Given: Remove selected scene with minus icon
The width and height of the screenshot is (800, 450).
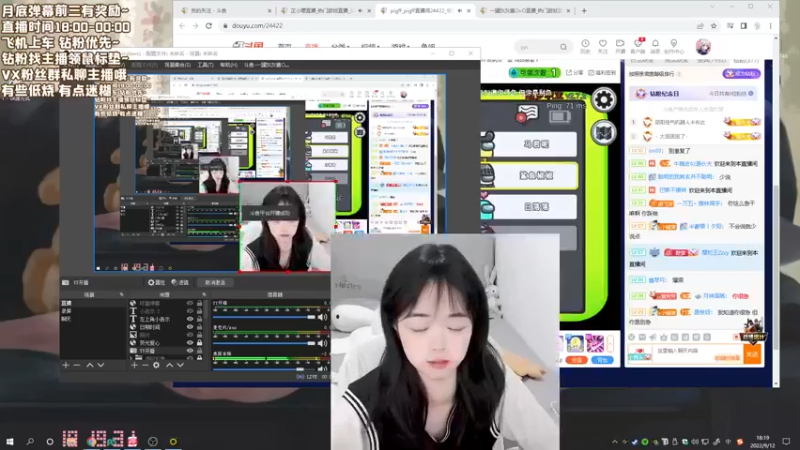Looking at the screenshot, I should (x=77, y=365).
